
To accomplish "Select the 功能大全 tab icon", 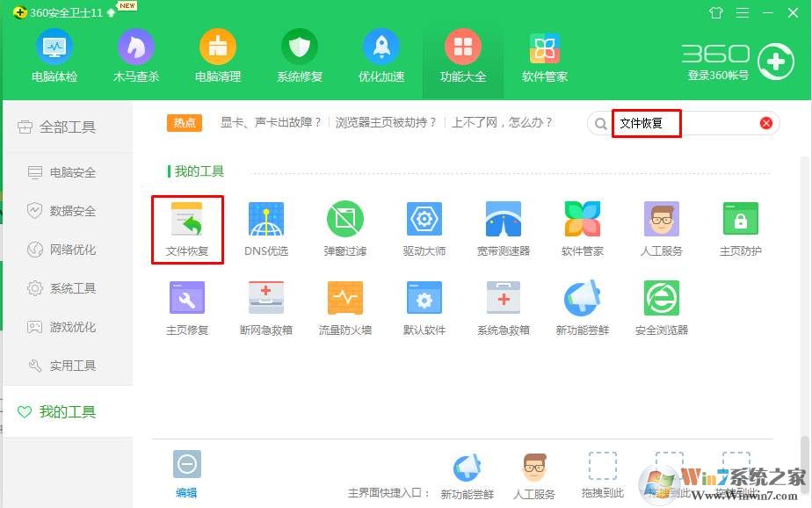I will tap(463, 47).
